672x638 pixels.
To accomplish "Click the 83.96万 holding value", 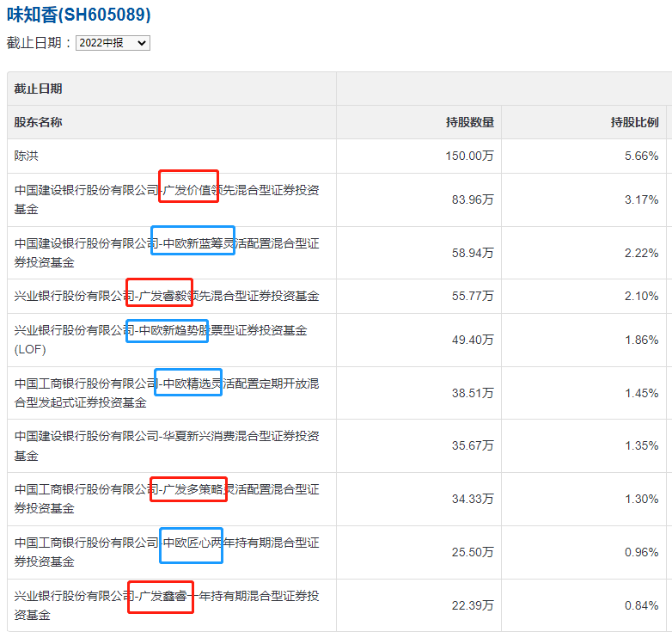I will click(473, 199).
